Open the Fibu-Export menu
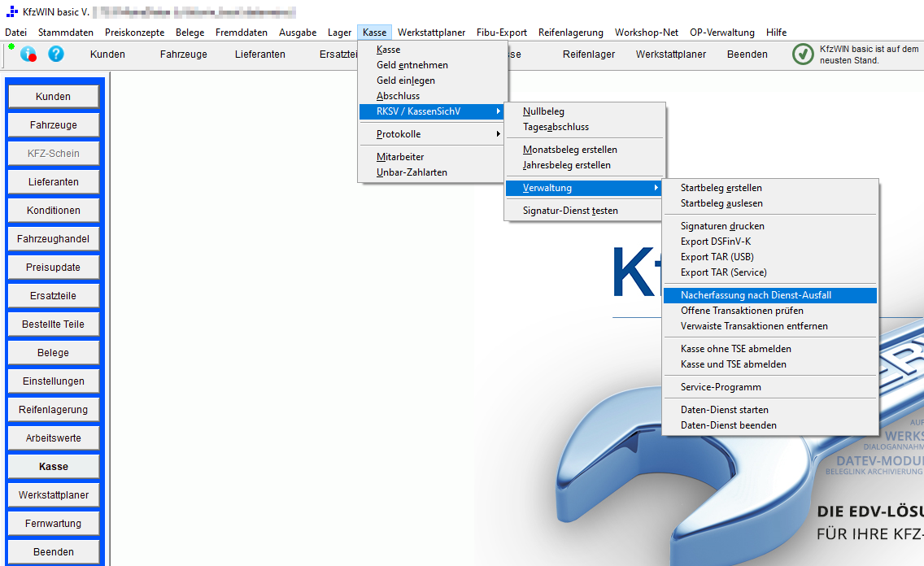 [x=502, y=33]
